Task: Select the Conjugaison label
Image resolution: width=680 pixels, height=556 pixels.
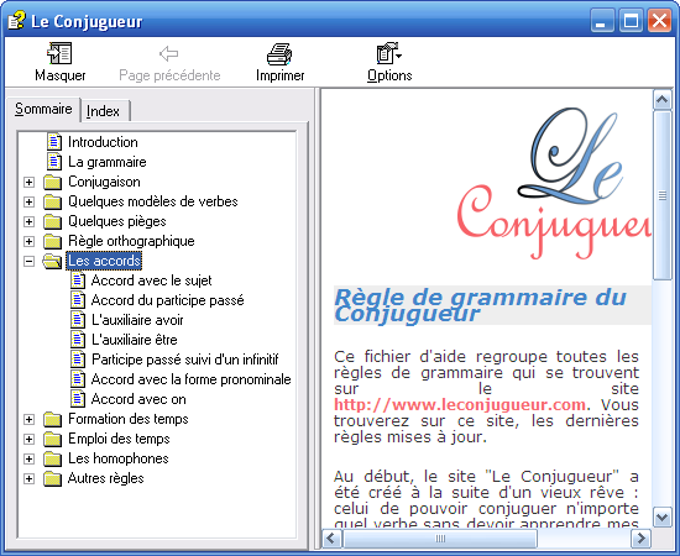Action: [104, 182]
